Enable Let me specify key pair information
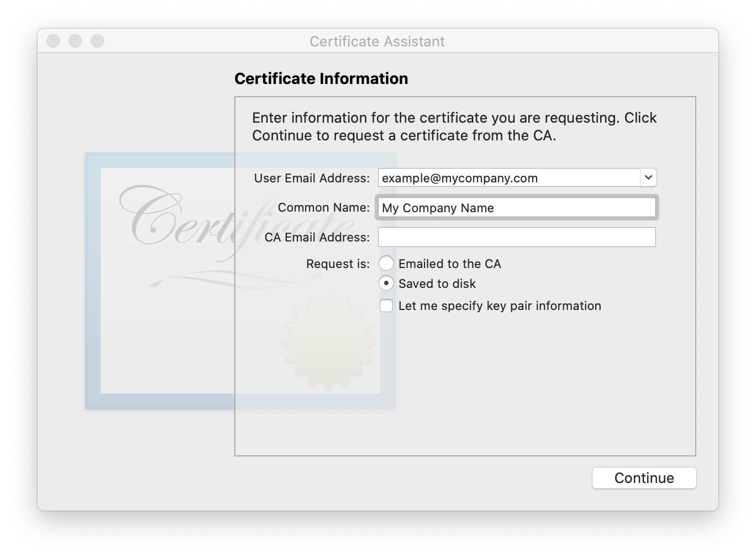 coord(386,306)
